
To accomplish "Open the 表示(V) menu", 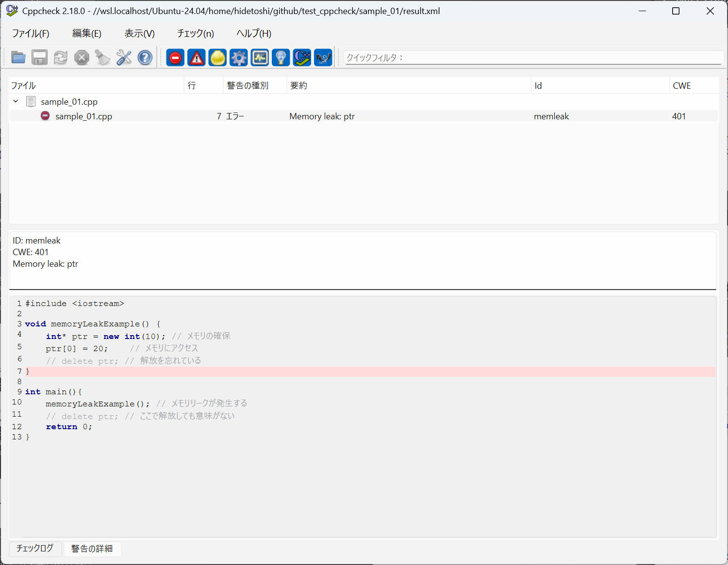I will [x=139, y=33].
